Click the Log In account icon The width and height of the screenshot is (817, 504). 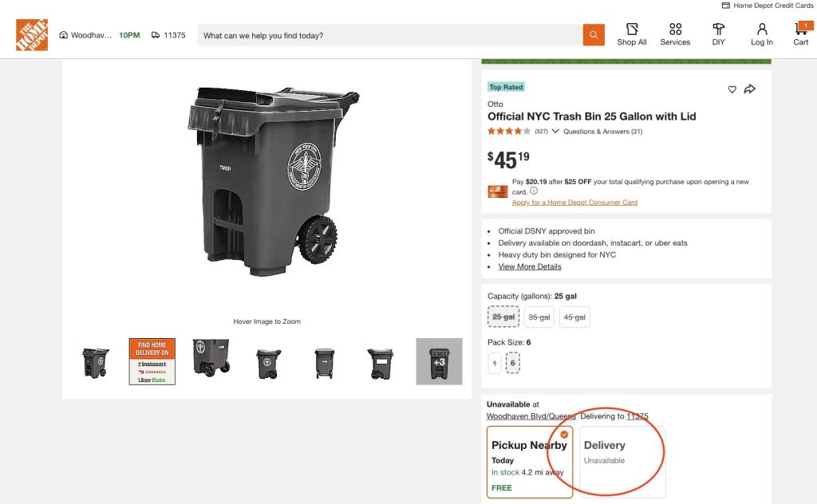tap(761, 34)
